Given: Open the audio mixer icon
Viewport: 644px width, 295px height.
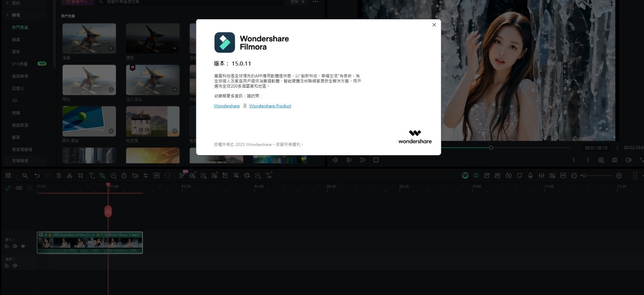Looking at the screenshot, I should click(541, 176).
